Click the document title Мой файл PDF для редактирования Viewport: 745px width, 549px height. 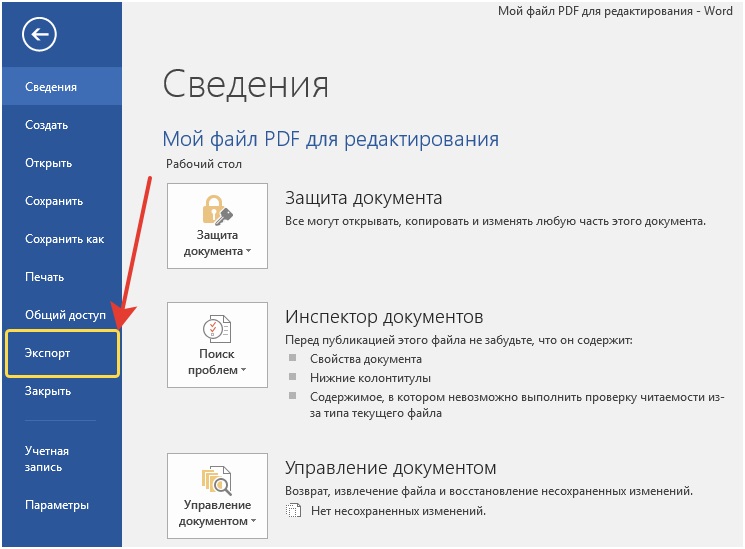pos(331,139)
